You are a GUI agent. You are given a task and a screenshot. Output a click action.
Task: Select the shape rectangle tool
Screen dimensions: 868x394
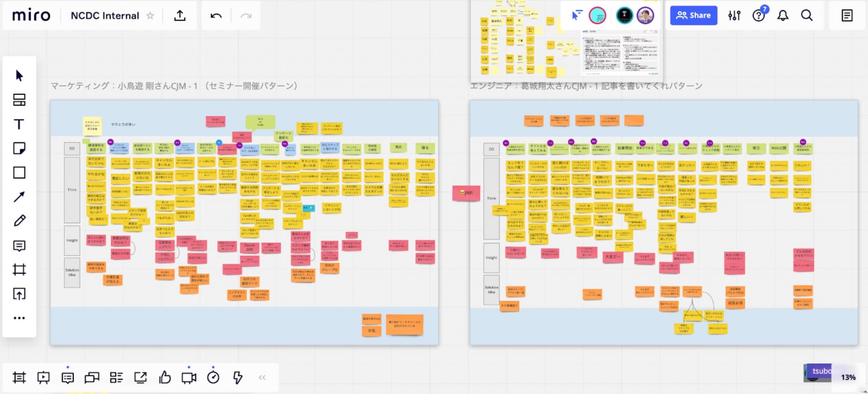pos(19,173)
